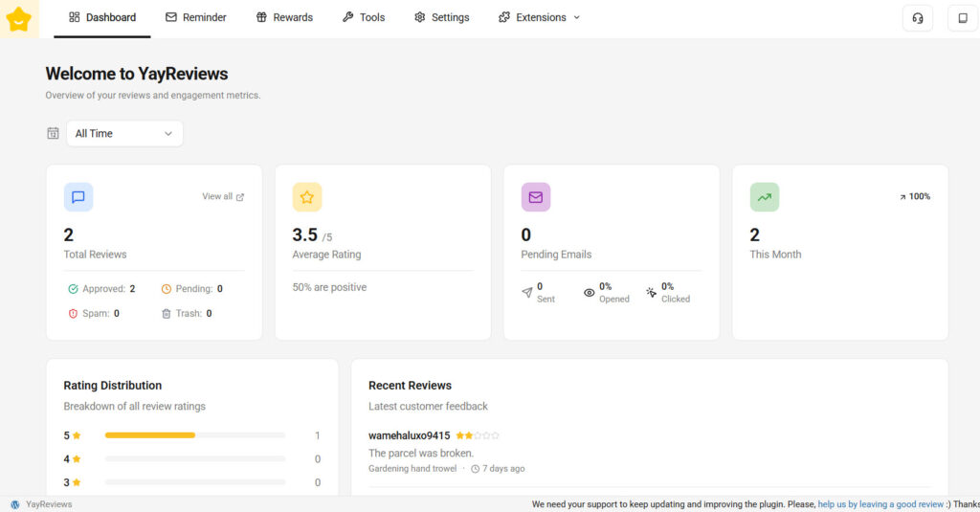
Task: Click the Sent paper plane icon
Action: [x=527, y=292]
